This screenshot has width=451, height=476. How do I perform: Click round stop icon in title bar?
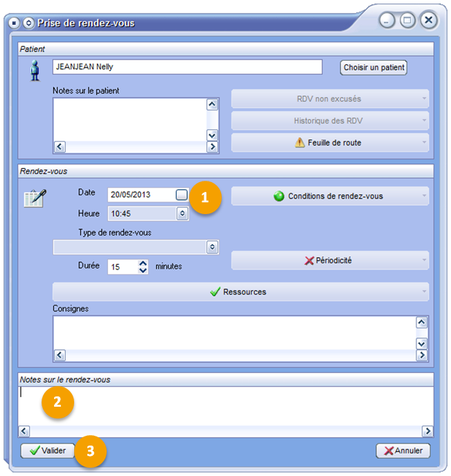pos(15,23)
